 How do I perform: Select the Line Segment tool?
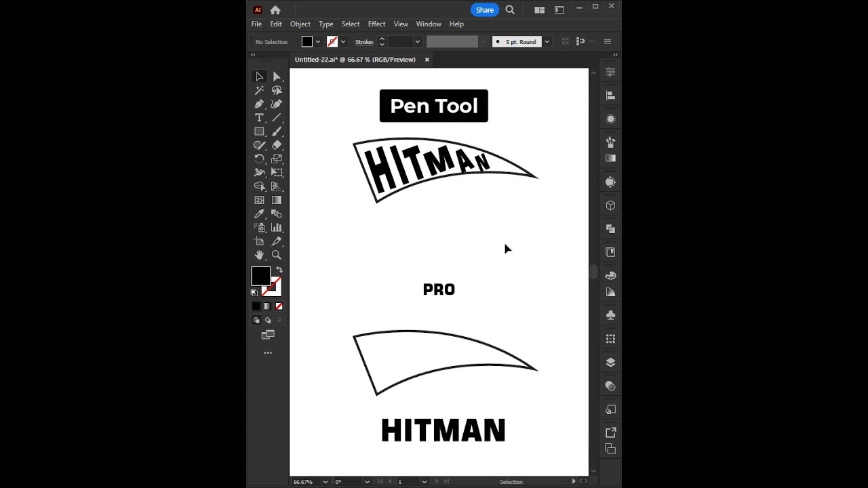(277, 118)
